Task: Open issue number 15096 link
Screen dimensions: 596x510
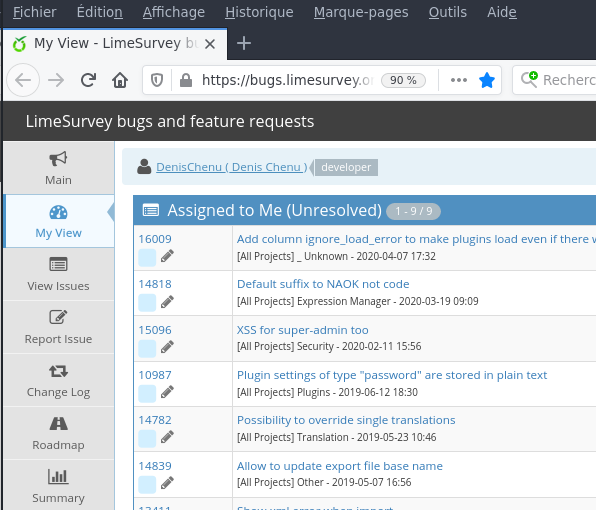Action: (x=155, y=330)
